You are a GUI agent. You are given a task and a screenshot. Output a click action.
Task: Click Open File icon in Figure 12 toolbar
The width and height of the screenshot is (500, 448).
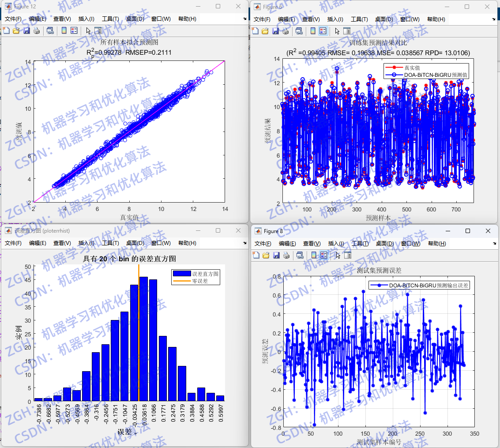point(16,30)
